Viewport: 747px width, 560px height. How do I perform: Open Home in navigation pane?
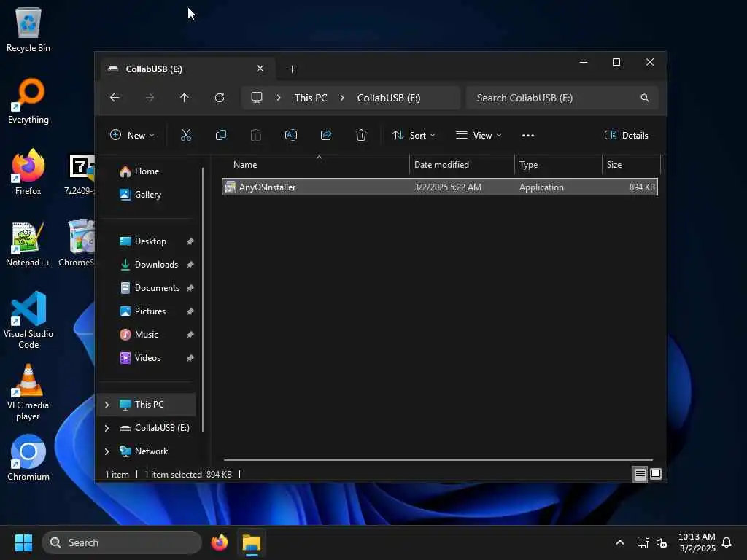coord(147,171)
